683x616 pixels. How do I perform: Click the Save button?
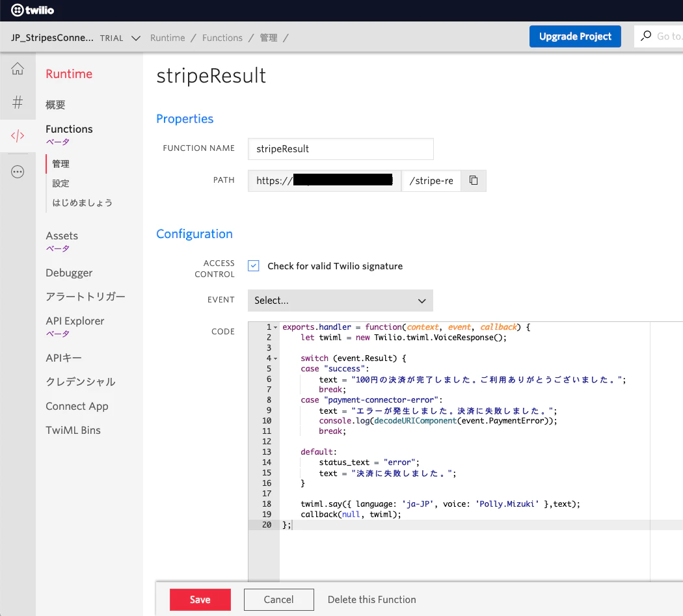point(200,600)
